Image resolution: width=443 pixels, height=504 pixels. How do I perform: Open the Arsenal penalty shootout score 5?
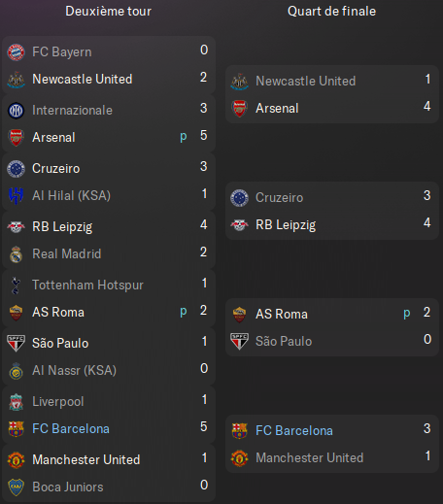[204, 136]
